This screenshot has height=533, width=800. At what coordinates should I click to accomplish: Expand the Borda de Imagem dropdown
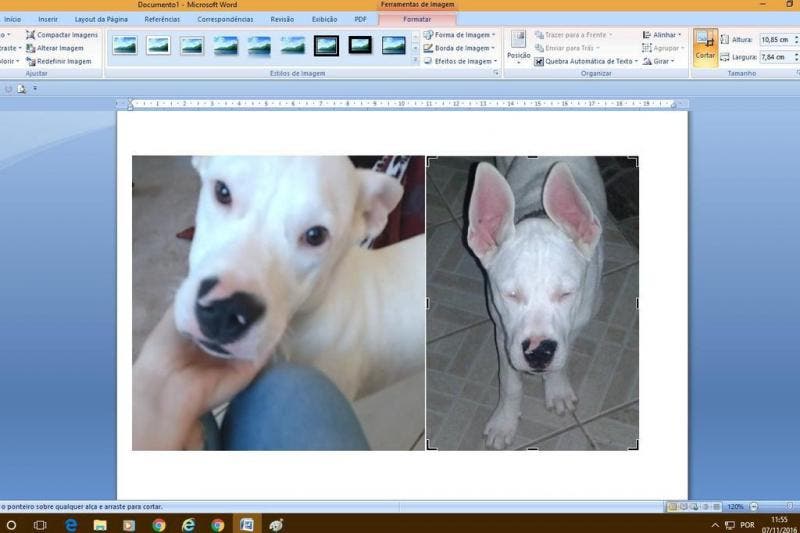pyautogui.click(x=460, y=47)
